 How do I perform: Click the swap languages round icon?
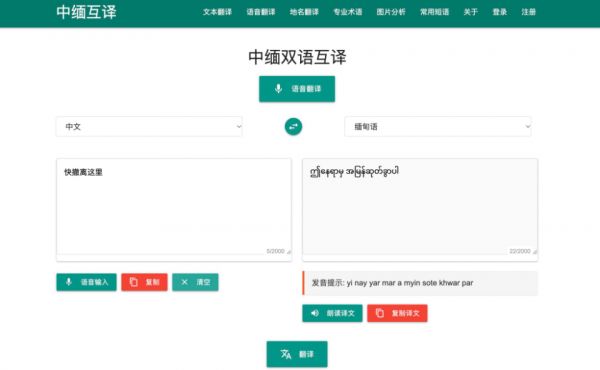(x=293, y=127)
